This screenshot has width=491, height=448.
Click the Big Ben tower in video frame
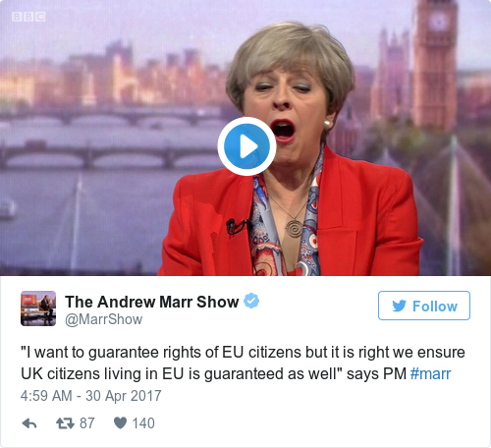(435, 62)
